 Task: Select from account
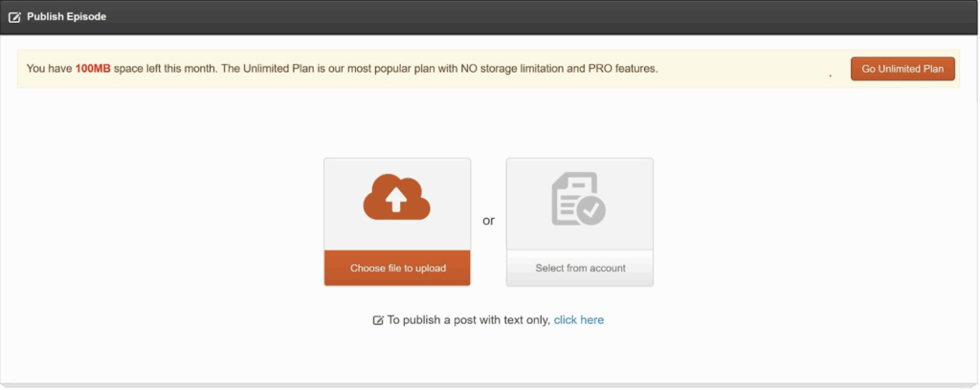click(x=580, y=268)
